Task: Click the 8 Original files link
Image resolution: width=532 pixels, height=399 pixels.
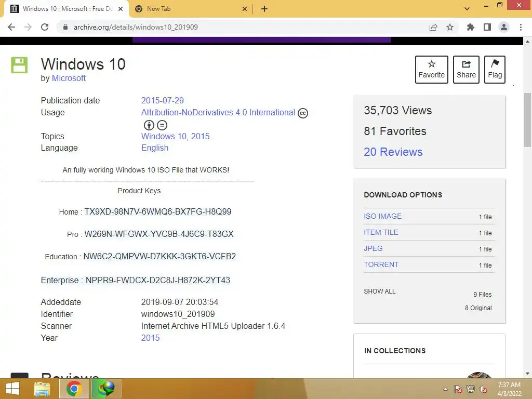Action: pos(478,308)
